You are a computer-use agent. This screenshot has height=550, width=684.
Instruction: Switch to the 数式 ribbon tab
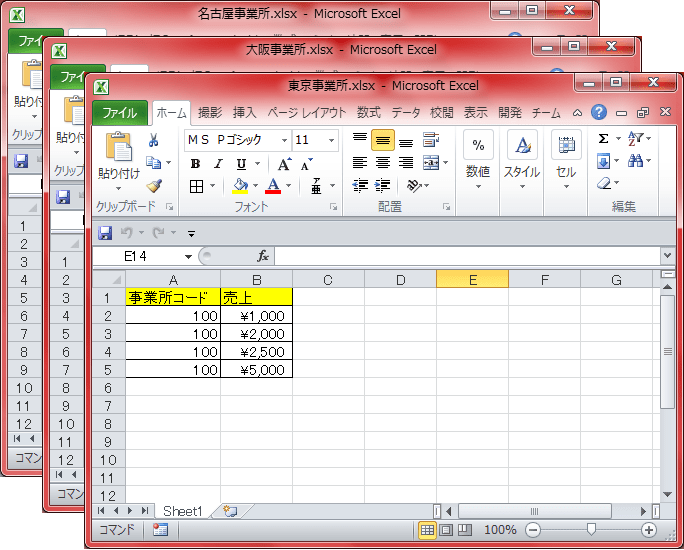[368, 113]
